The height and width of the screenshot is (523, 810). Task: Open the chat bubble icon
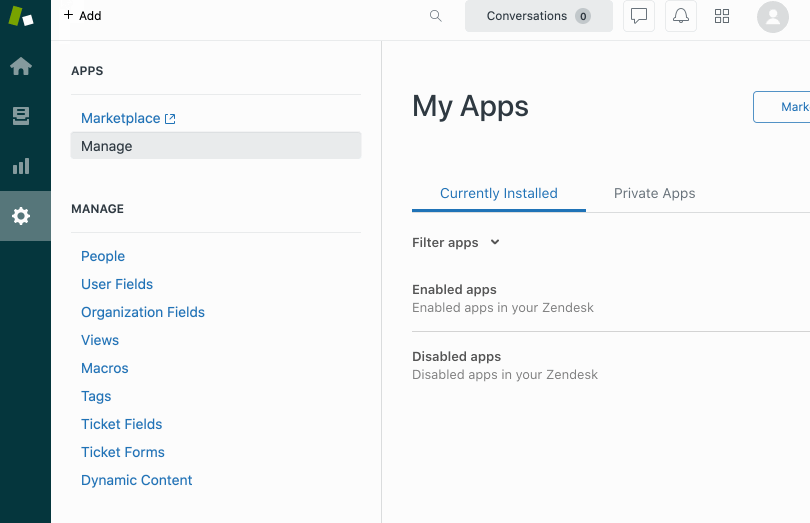(x=638, y=16)
